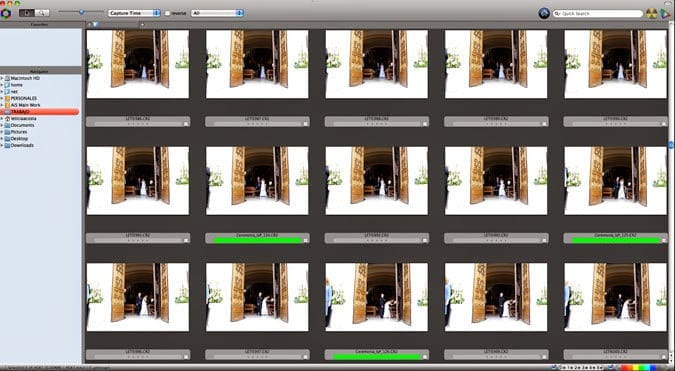
Task: Select the net row in Navigator
Action: (x=40, y=92)
